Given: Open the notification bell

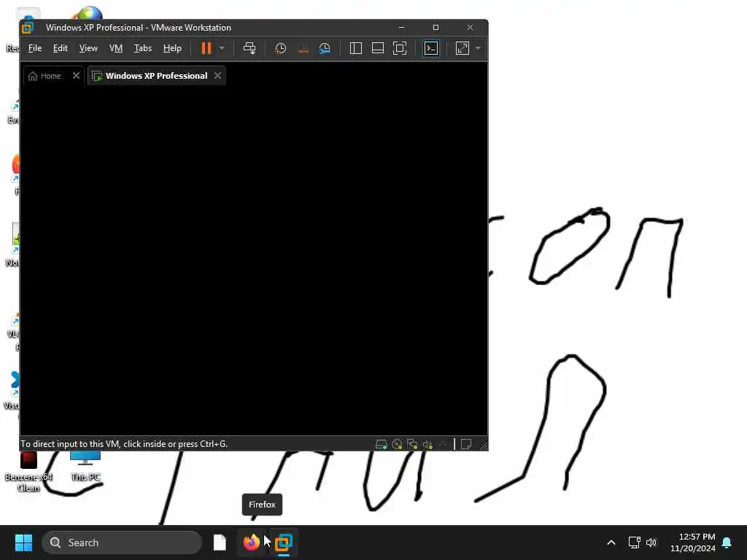Looking at the screenshot, I should pyautogui.click(x=727, y=542).
